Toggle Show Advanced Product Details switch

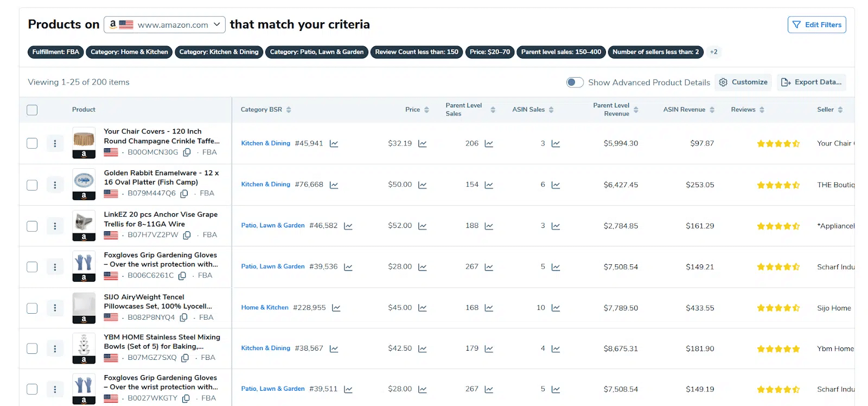(x=575, y=83)
